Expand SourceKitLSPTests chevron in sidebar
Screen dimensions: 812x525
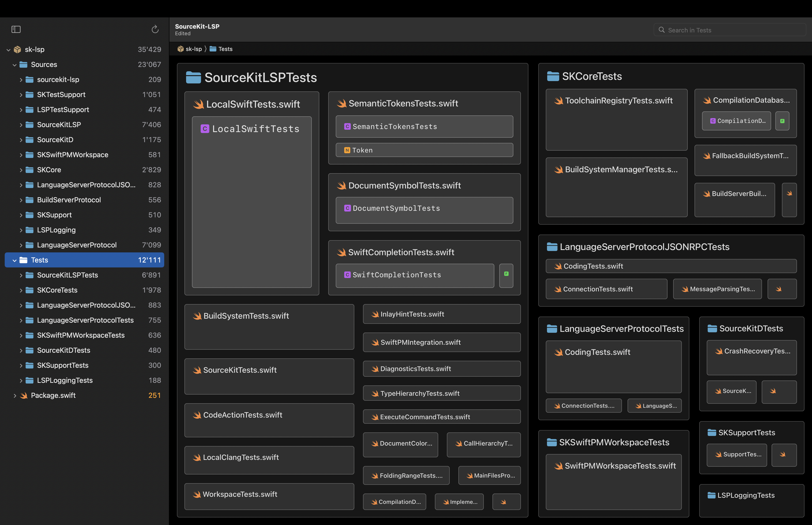tap(21, 275)
